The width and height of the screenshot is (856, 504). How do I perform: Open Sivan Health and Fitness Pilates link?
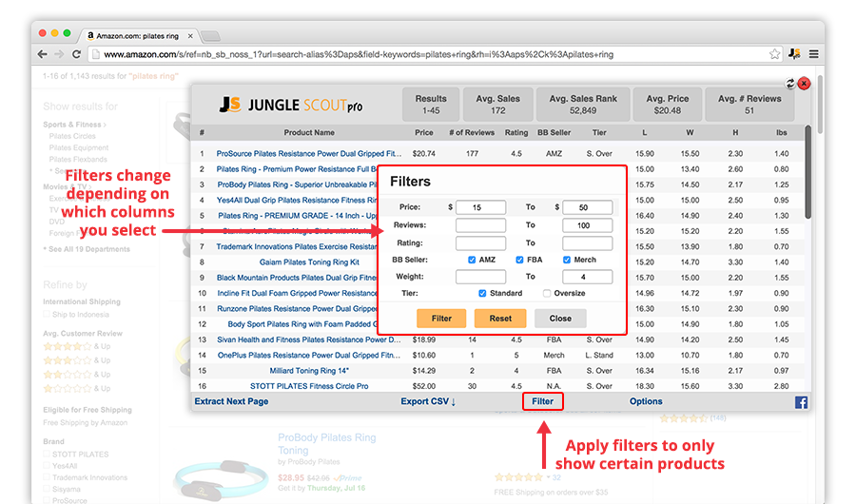309,339
